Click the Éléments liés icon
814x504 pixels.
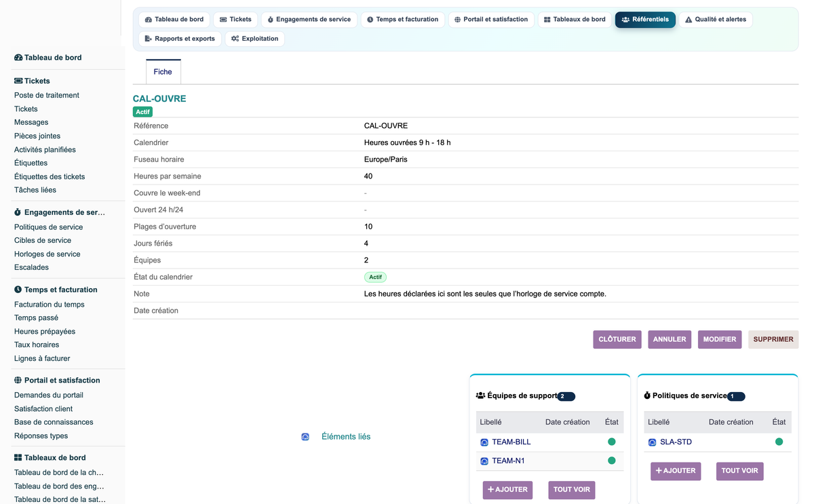[305, 437]
